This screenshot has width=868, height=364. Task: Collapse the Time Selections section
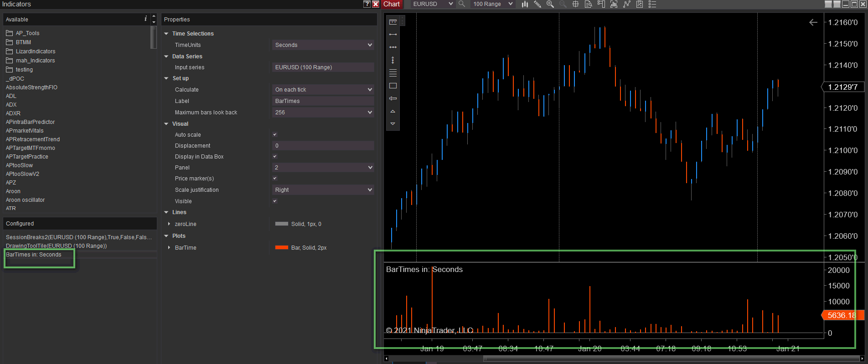[166, 34]
